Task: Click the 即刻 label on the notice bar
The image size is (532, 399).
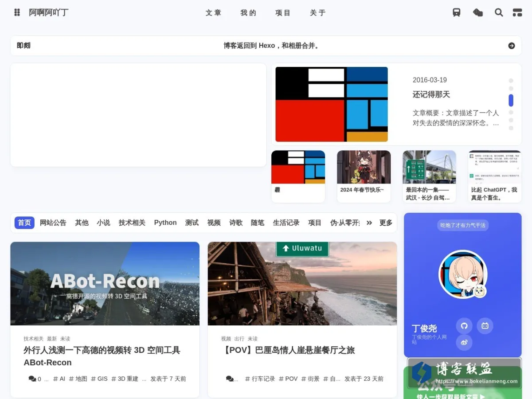Action: [23, 46]
